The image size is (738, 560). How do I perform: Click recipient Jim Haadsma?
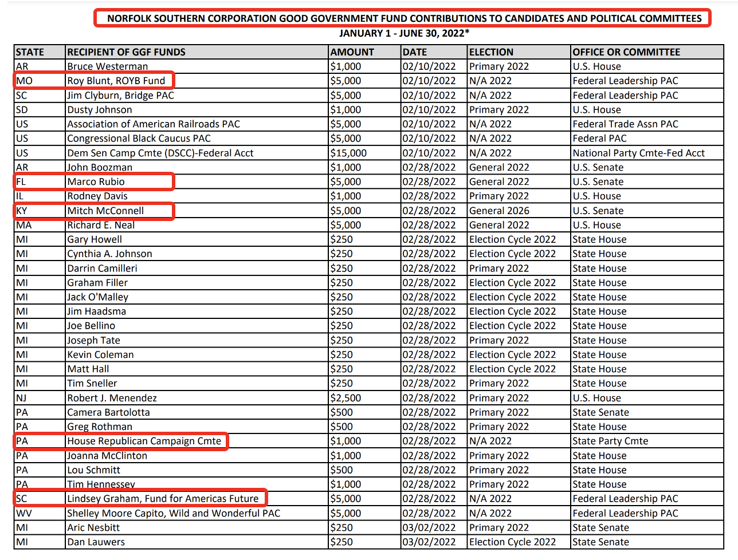[x=96, y=311]
